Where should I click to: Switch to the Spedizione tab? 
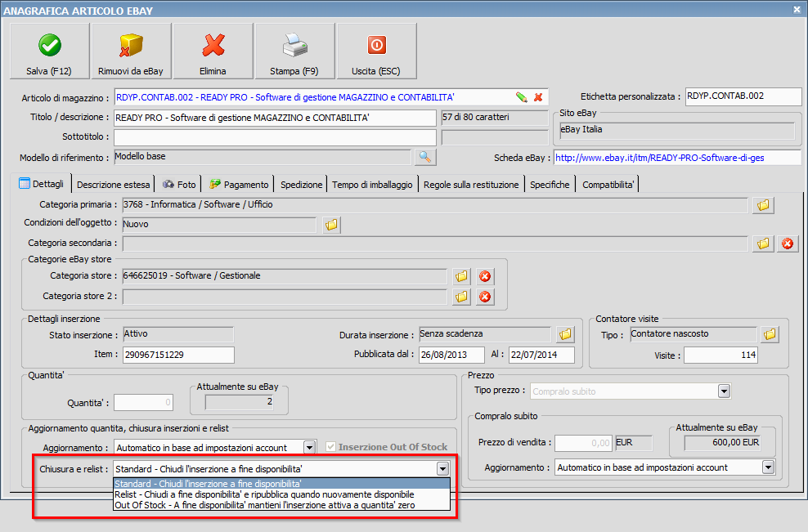[302, 185]
